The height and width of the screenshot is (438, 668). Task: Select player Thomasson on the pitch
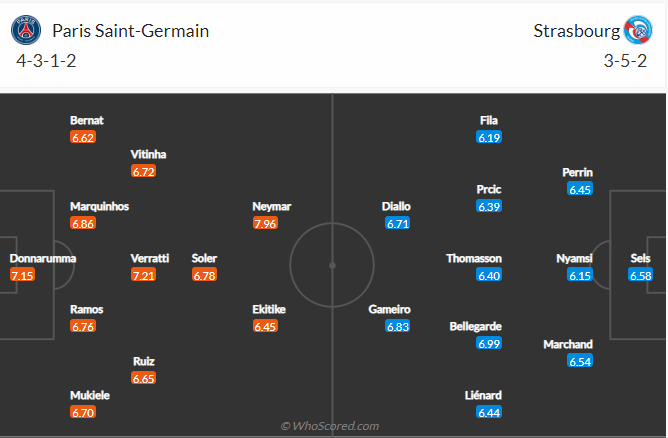pos(474,258)
